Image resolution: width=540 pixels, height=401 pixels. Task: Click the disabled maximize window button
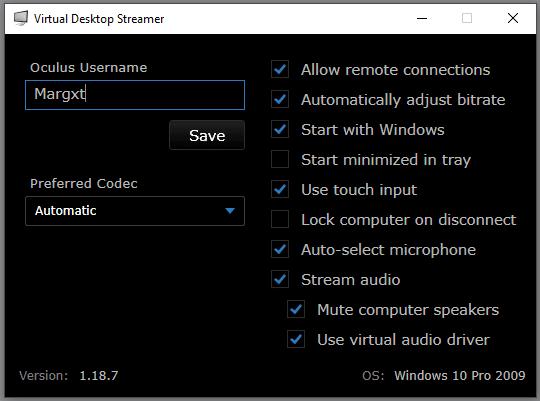(x=467, y=18)
